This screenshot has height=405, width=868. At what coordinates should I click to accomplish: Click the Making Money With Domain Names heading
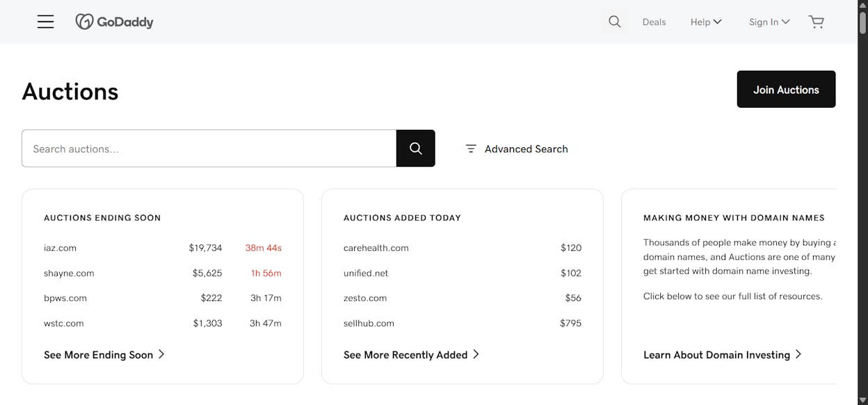[x=734, y=218]
